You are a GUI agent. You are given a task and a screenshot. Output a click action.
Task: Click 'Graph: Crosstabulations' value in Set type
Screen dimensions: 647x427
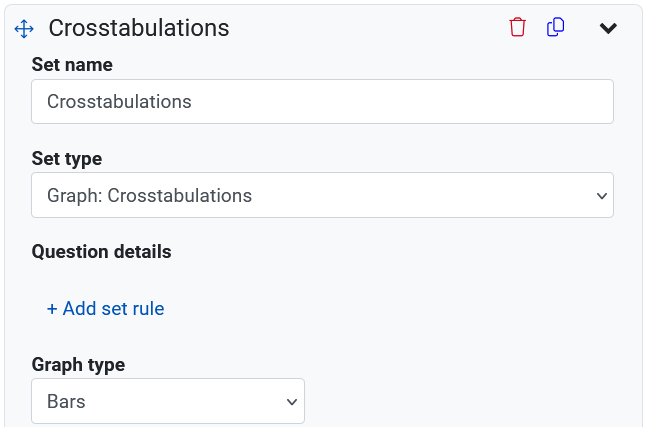click(x=149, y=195)
